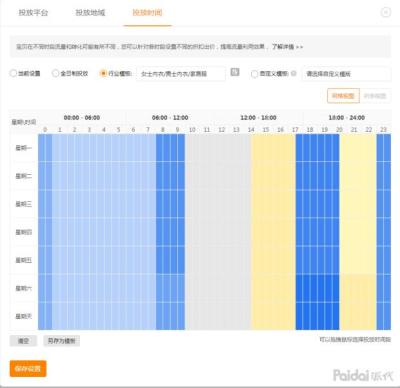Image resolution: width=400 pixels, height=388 pixels.
Task: Select the 当前设置 radio button
Action: coord(13,73)
